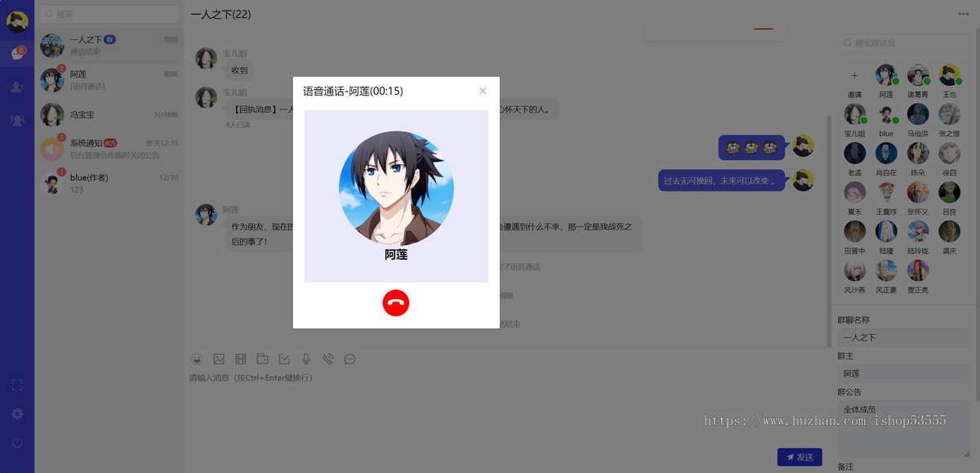980x473 pixels.
Task: Select member 诸葛青 avatar
Action: coord(918,75)
